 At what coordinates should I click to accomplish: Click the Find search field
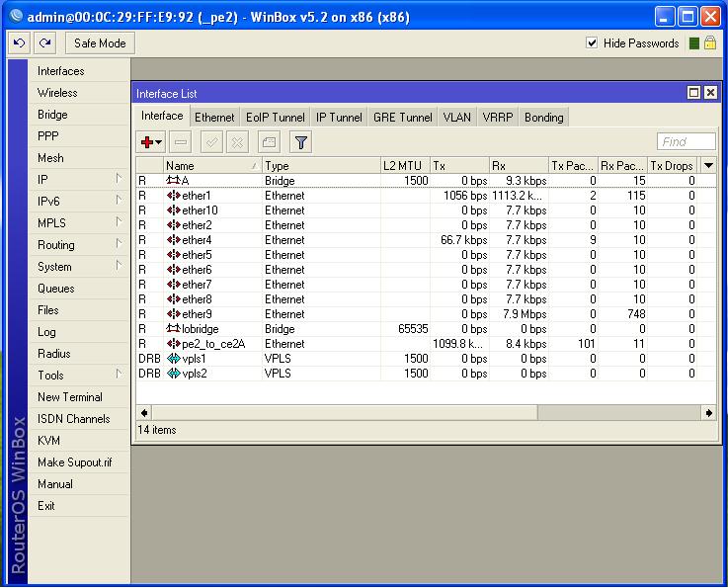(687, 141)
